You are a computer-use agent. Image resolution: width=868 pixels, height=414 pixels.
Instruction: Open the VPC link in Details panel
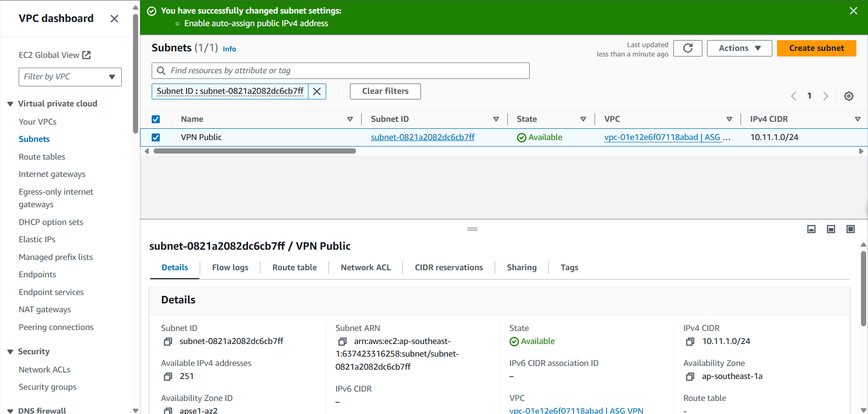[x=576, y=410]
